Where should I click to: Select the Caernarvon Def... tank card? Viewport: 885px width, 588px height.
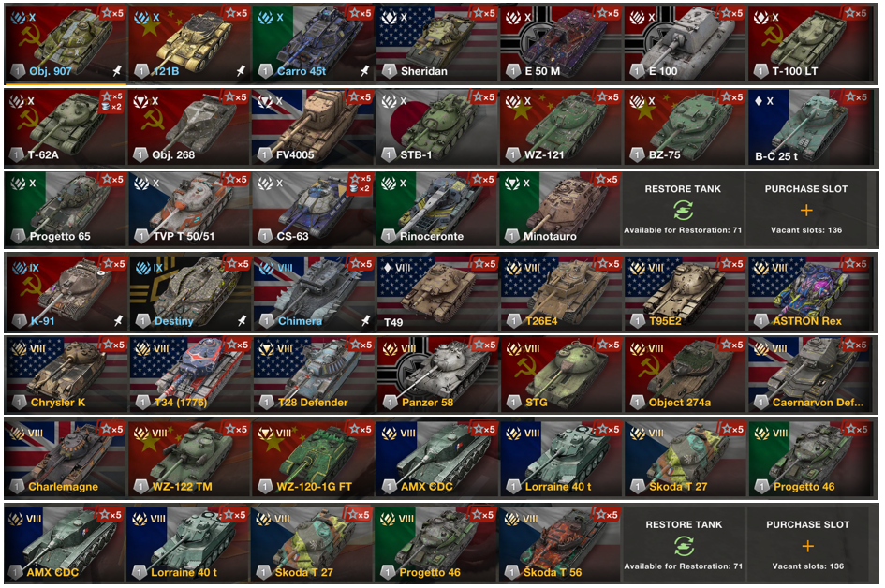click(x=809, y=375)
